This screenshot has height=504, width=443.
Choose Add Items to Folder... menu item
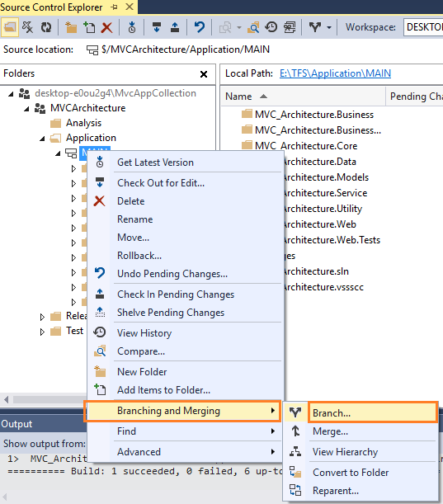[185, 390]
